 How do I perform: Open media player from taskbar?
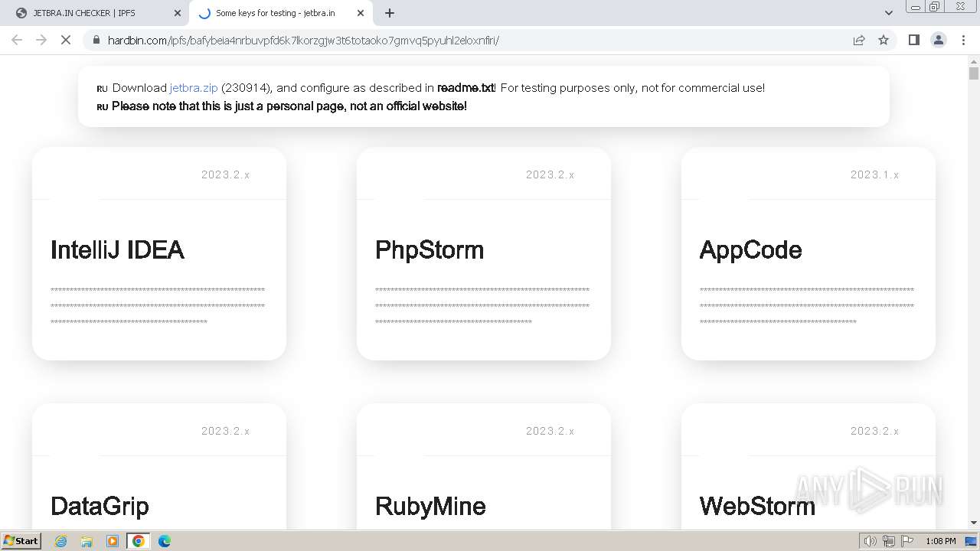tap(113, 541)
